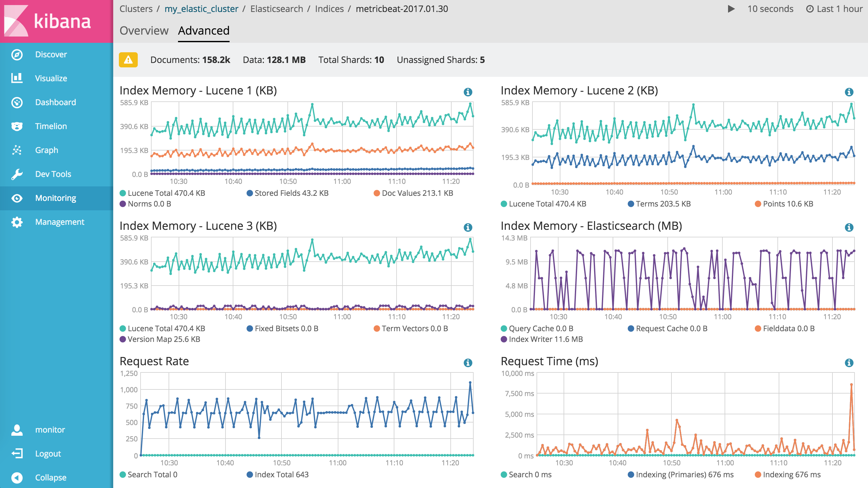Open the Discover section
868x488 pixels.
pyautogui.click(x=51, y=54)
